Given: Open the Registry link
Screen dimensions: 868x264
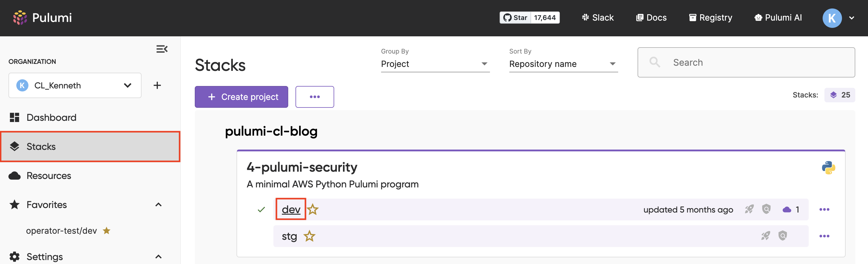Looking at the screenshot, I should [711, 18].
